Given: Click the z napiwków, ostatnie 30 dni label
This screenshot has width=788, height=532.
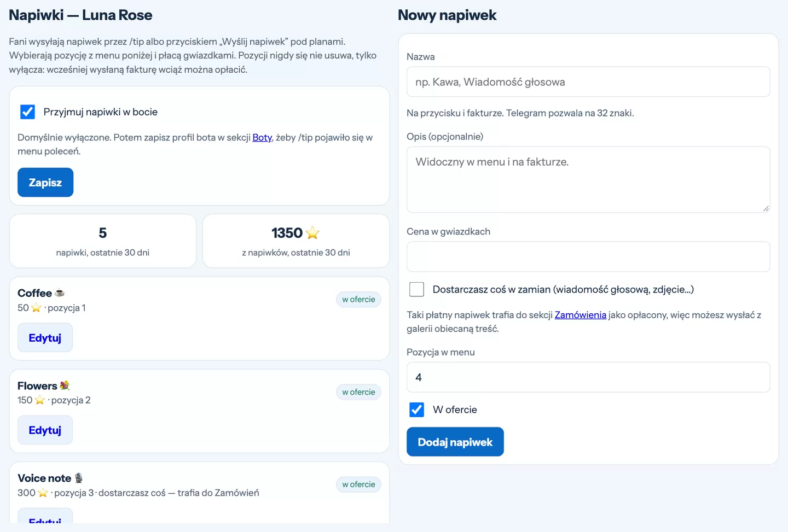Looking at the screenshot, I should point(296,253).
